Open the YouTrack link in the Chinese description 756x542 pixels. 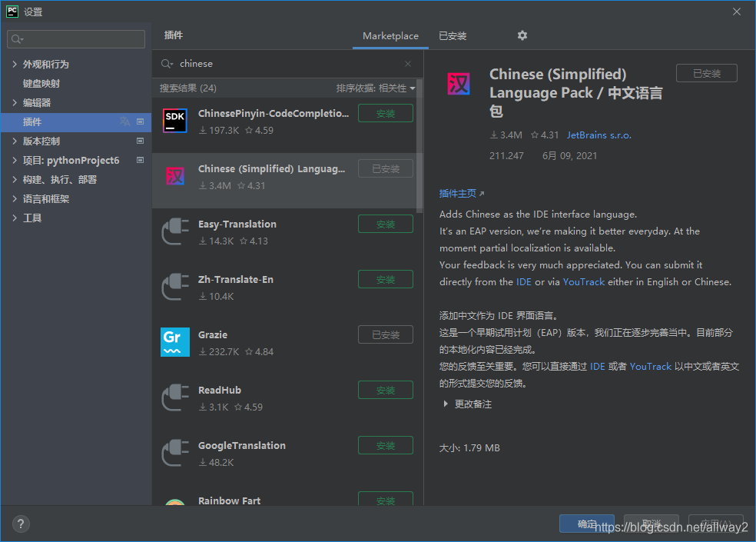pyautogui.click(x=651, y=366)
